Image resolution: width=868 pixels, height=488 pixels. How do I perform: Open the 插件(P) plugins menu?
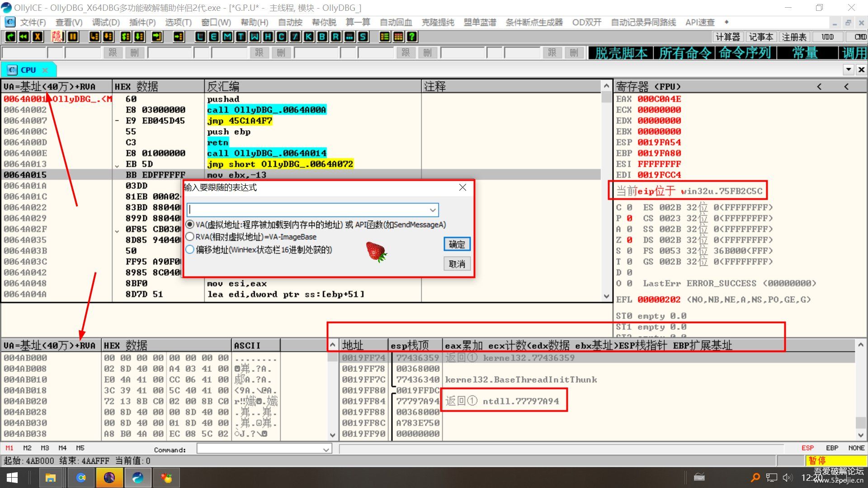(142, 22)
